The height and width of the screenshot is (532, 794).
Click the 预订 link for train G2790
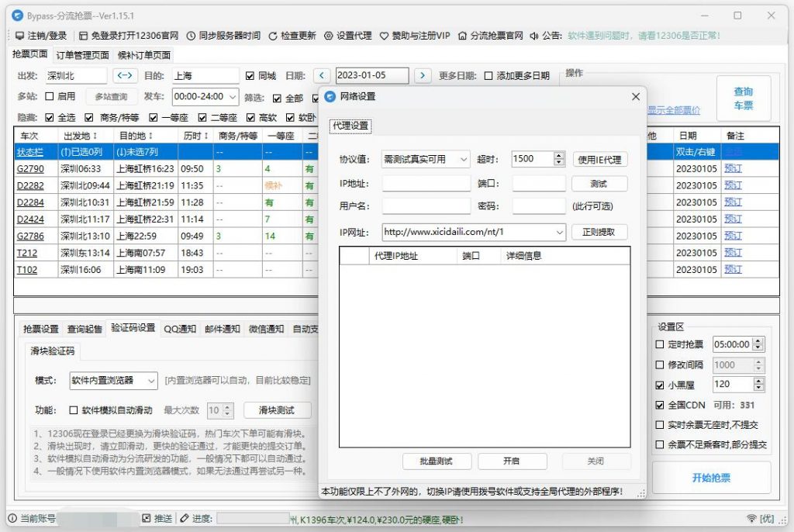tap(732, 170)
